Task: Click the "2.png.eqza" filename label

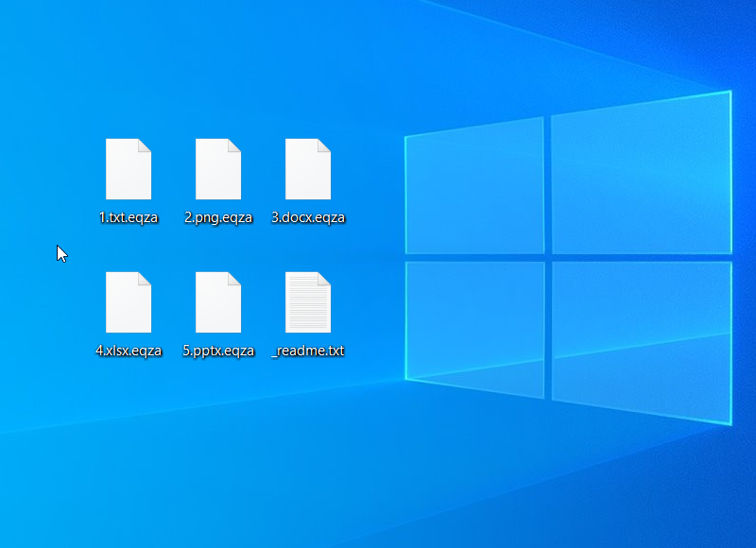Action: click(x=218, y=217)
